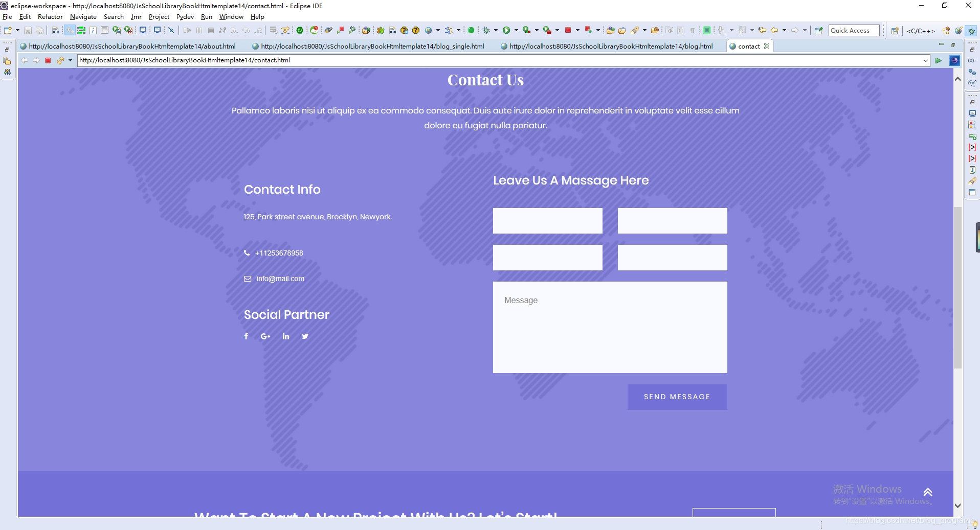980x530 pixels.
Task: Close the contact tab
Action: pos(767,46)
